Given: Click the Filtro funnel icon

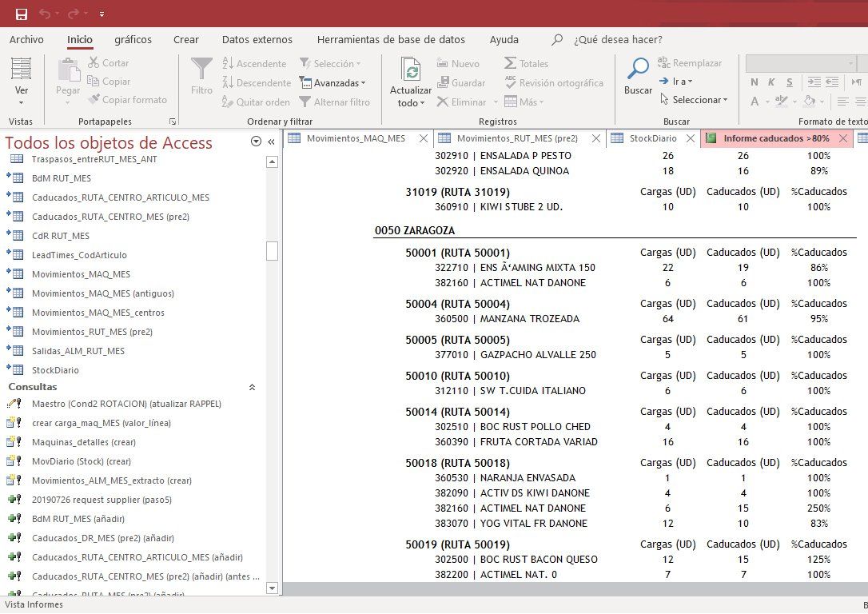Looking at the screenshot, I should [201, 70].
